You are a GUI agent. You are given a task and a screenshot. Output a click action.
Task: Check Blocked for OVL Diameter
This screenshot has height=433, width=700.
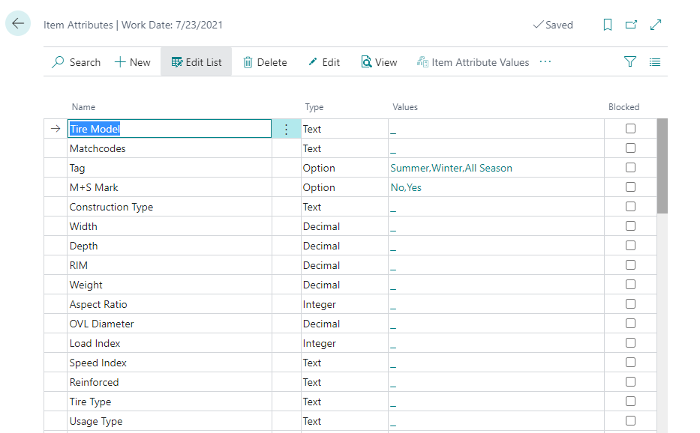click(x=630, y=323)
